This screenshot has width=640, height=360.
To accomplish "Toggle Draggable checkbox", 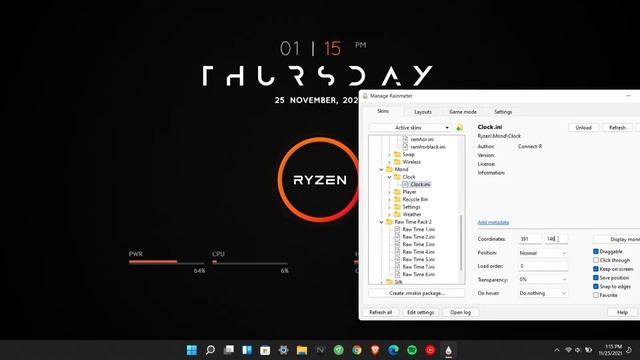I will tap(596, 251).
